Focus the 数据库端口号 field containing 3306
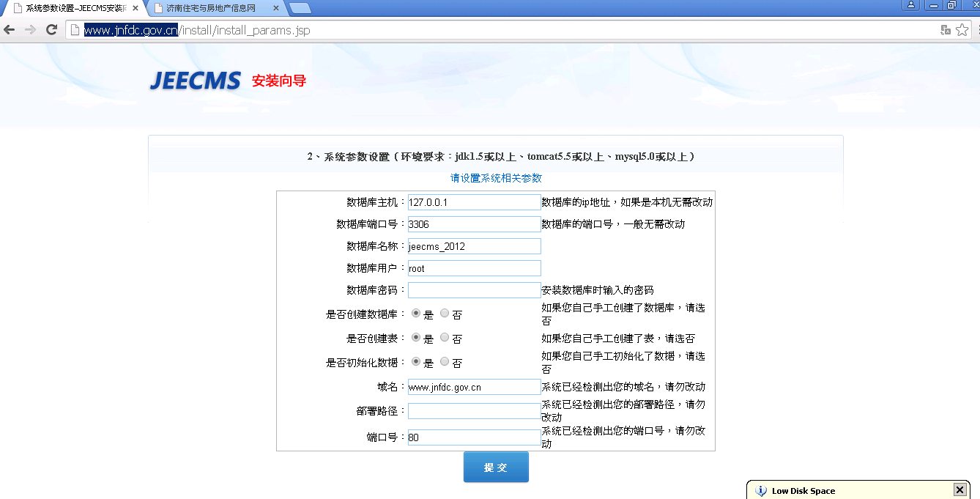Viewport: 980px width, 499px height. [475, 224]
